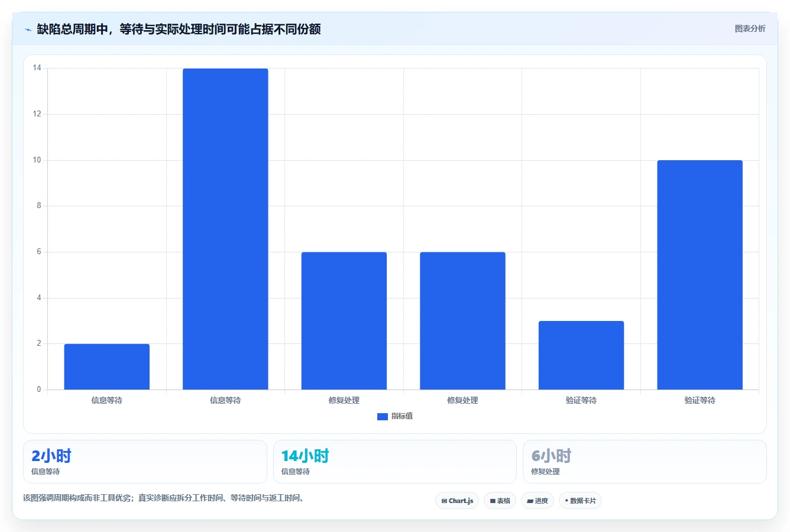The height and width of the screenshot is (532, 790).
Task: Click the y-axis label 4
Action: (39, 298)
